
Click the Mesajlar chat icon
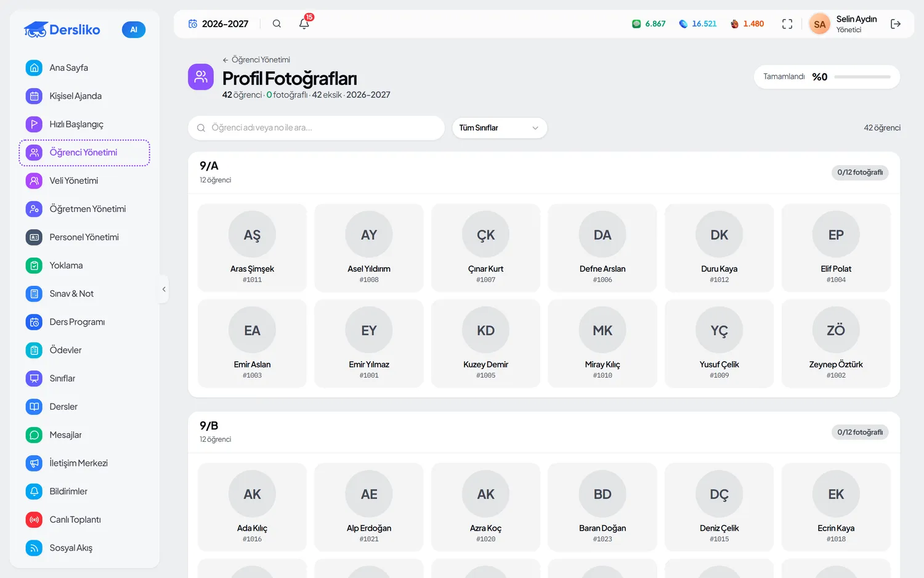tap(34, 435)
